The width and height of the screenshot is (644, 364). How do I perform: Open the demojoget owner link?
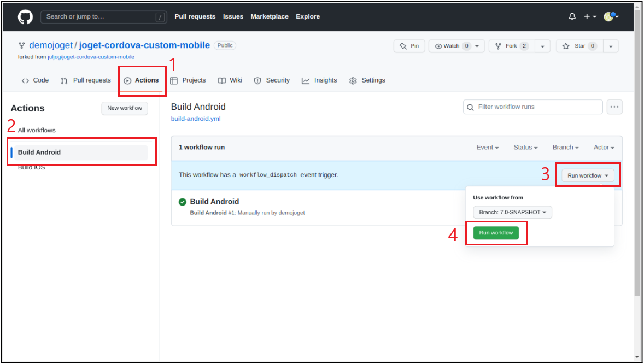point(50,45)
